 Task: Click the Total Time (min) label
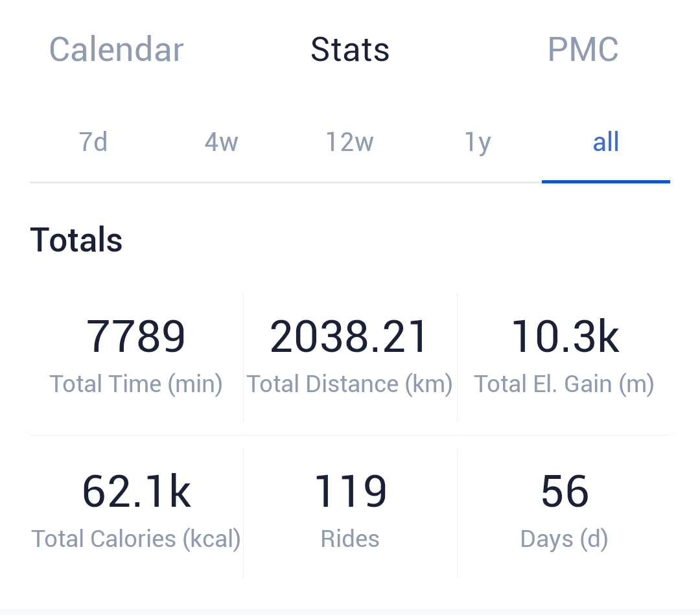(x=135, y=384)
